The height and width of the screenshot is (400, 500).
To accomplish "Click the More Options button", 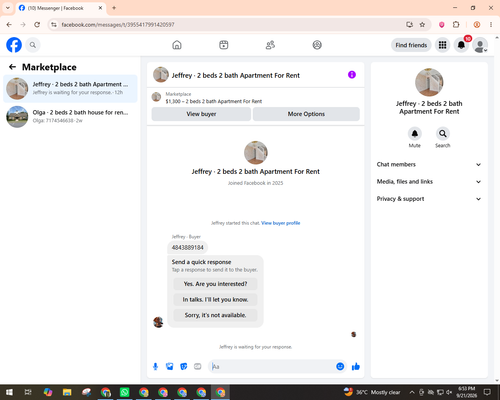I will (x=306, y=114).
